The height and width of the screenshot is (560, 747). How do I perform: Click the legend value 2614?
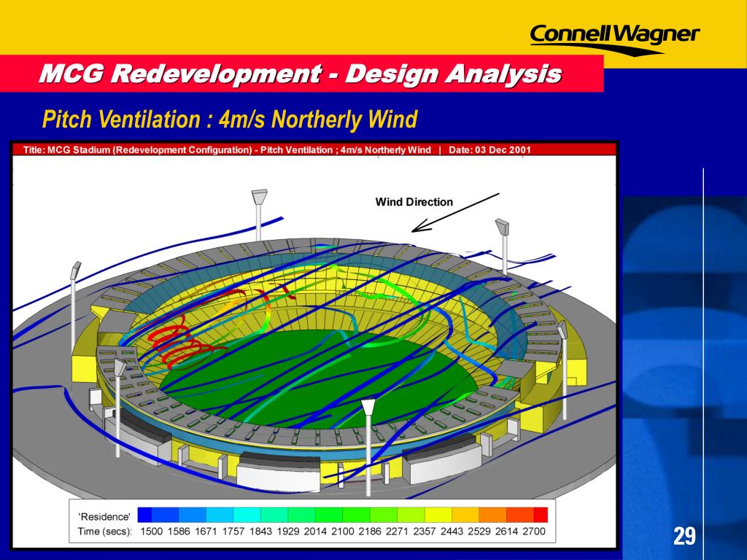[x=506, y=532]
